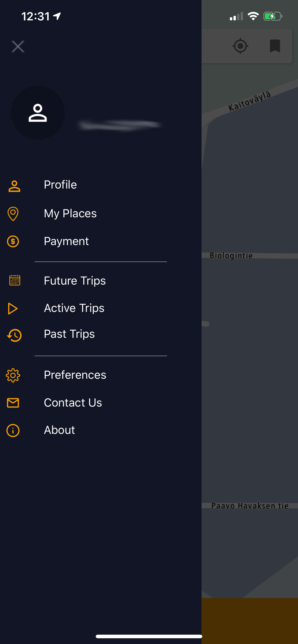Open Future Trips list
Viewport: 298px width, 644px height.
point(75,281)
